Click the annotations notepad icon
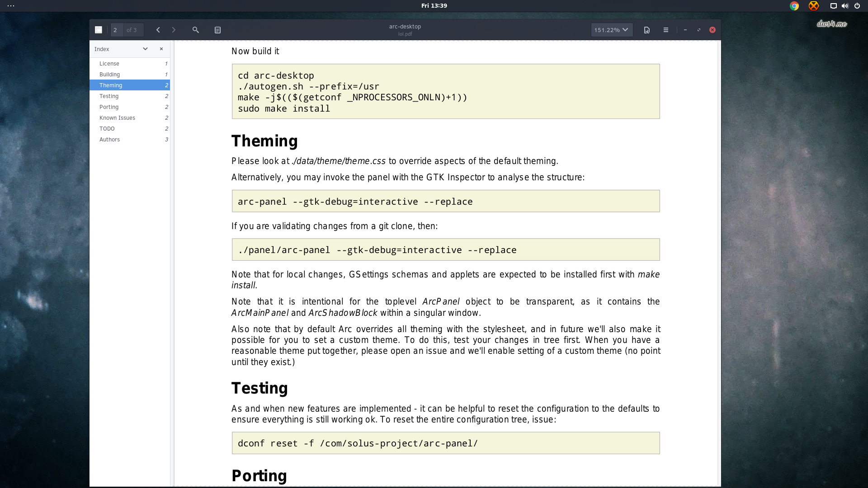This screenshot has width=868, height=488. (x=217, y=30)
